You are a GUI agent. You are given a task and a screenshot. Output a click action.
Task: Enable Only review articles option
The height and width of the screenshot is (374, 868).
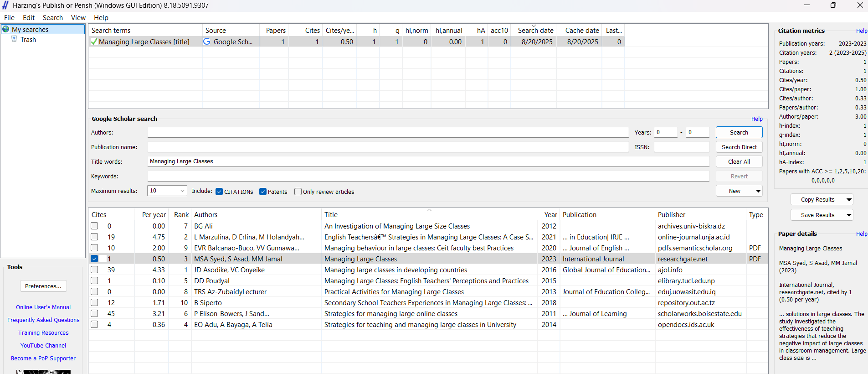click(x=298, y=192)
